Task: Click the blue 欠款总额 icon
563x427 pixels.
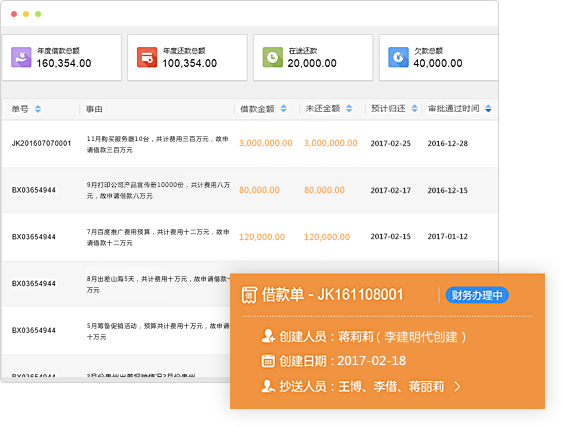Action: point(398,57)
